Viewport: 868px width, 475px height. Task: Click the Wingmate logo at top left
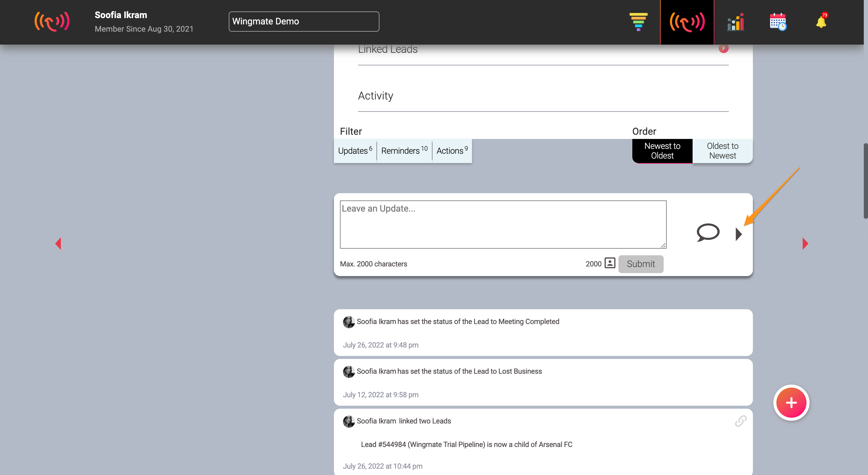pos(52,22)
